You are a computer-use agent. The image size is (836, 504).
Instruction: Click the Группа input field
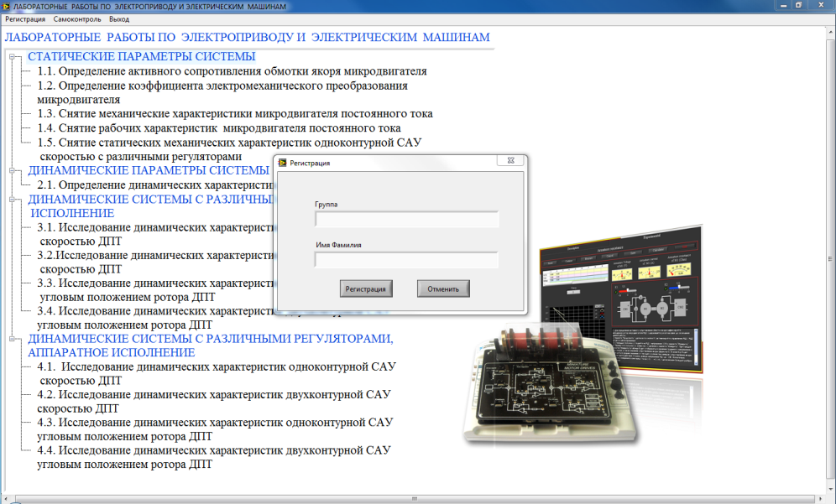click(x=407, y=219)
